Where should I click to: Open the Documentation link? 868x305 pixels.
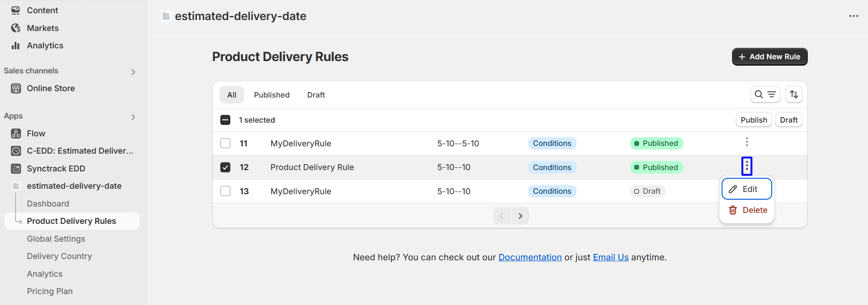pyautogui.click(x=530, y=257)
